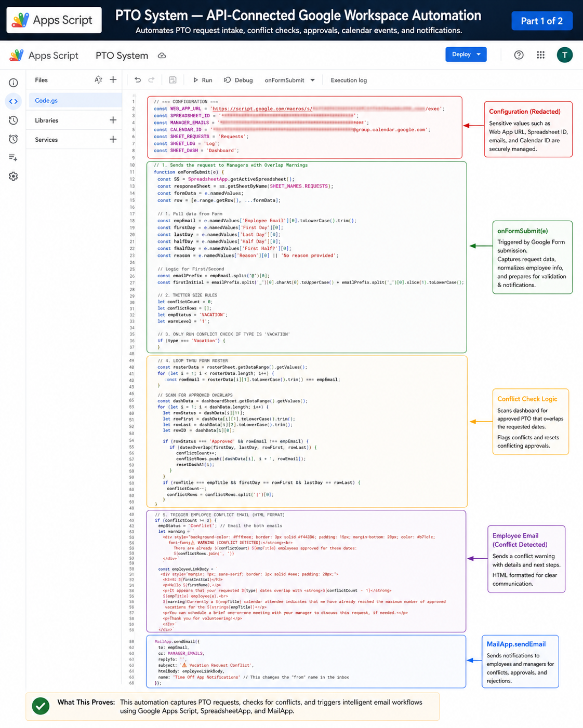Image resolution: width=583 pixels, height=728 pixels.
Task: Click the let conflictCount = 0 line
Action: click(185, 302)
